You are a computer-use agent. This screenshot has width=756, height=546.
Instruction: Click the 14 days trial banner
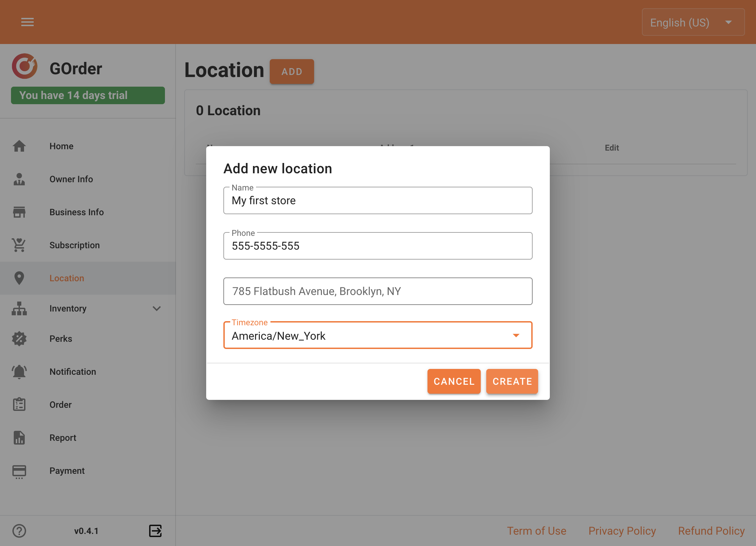[88, 95]
